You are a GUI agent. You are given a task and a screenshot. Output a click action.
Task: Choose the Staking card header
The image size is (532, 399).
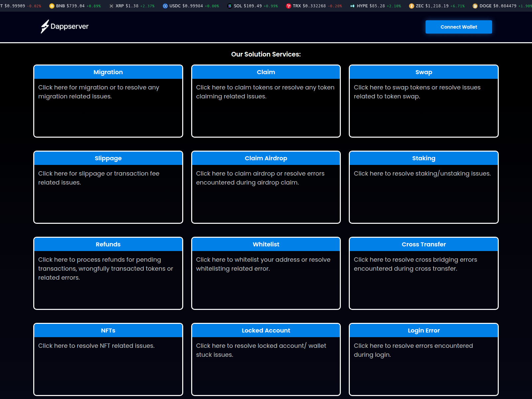click(424, 158)
